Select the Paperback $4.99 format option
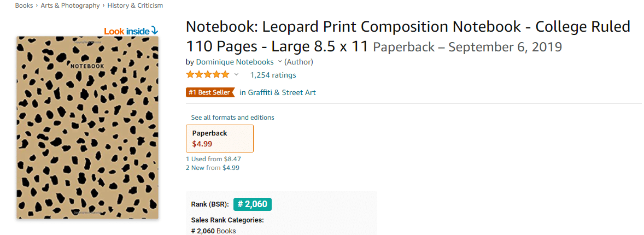The height and width of the screenshot is (235, 644). pos(220,138)
